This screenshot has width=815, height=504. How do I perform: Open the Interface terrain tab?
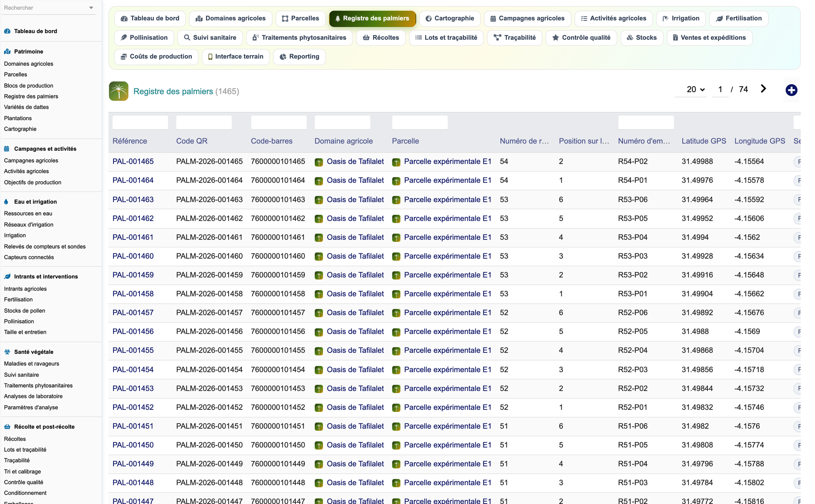coord(236,57)
